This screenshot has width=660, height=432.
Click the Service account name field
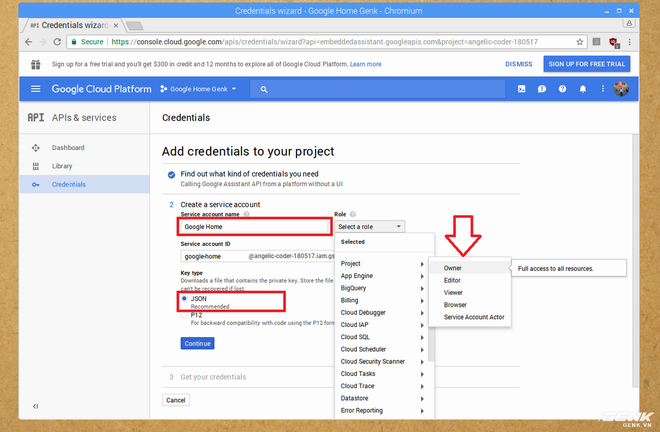coord(254,227)
